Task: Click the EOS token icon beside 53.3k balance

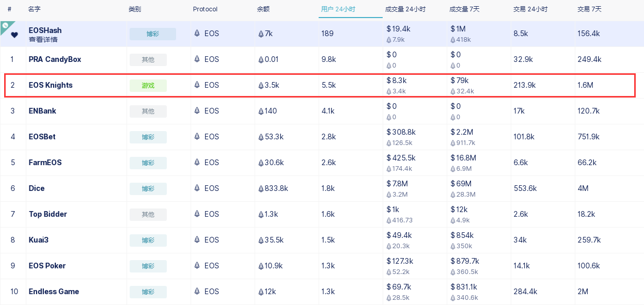Action: [x=261, y=137]
